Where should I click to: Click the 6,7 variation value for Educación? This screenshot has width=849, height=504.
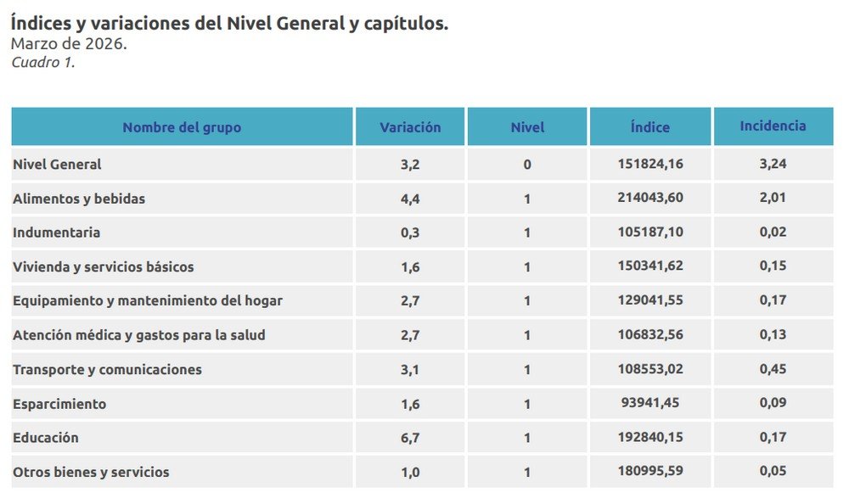[410, 438]
